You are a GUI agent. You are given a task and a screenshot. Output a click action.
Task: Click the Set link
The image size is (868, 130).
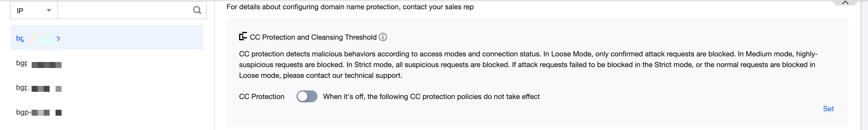coord(828,109)
